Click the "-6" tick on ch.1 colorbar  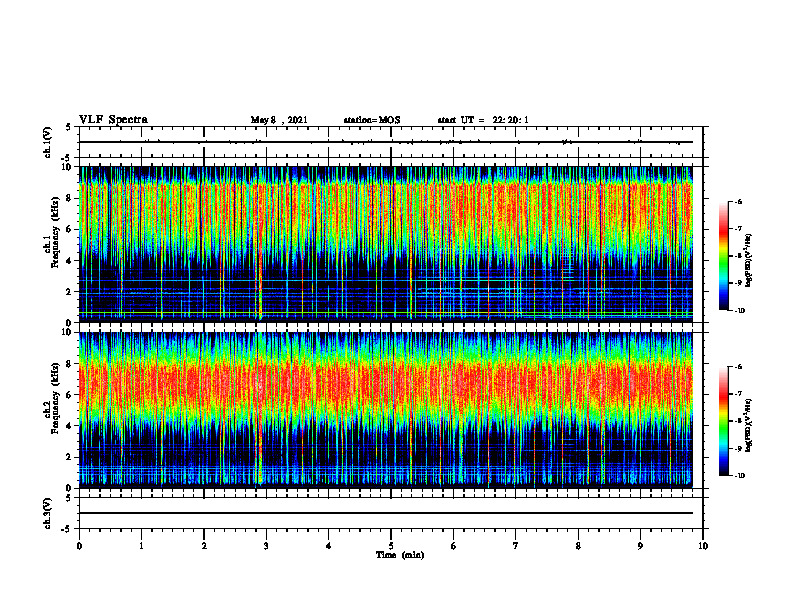coord(738,202)
